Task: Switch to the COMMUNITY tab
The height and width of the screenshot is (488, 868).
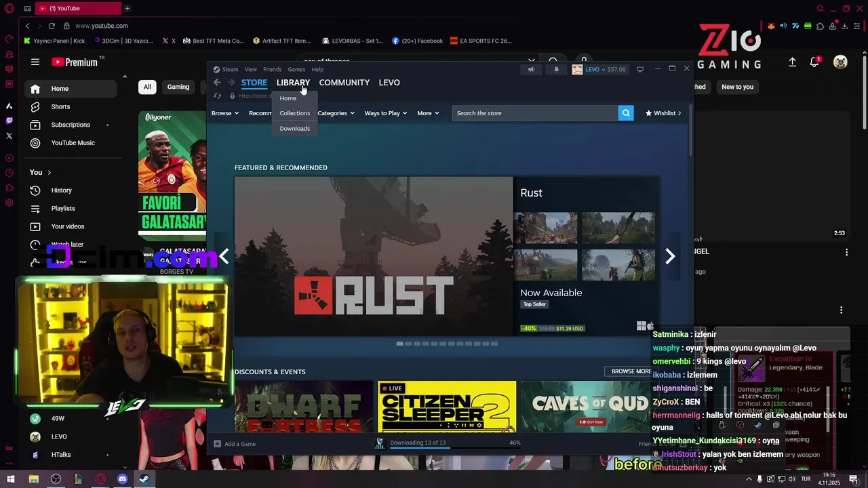Action: [x=344, y=83]
